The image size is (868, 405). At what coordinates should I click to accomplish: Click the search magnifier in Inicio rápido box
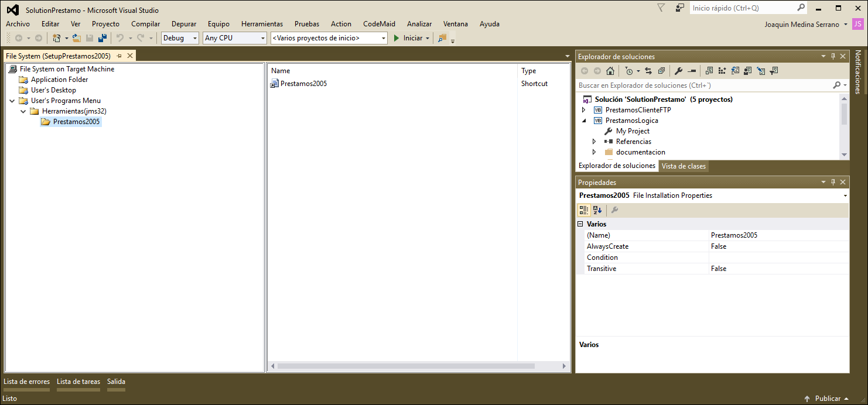[x=801, y=8]
